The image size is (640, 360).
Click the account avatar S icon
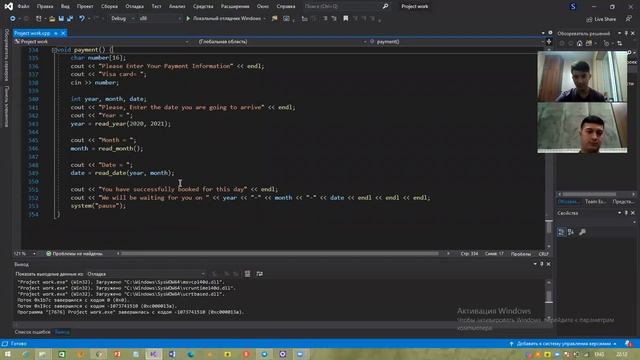[x=573, y=7]
